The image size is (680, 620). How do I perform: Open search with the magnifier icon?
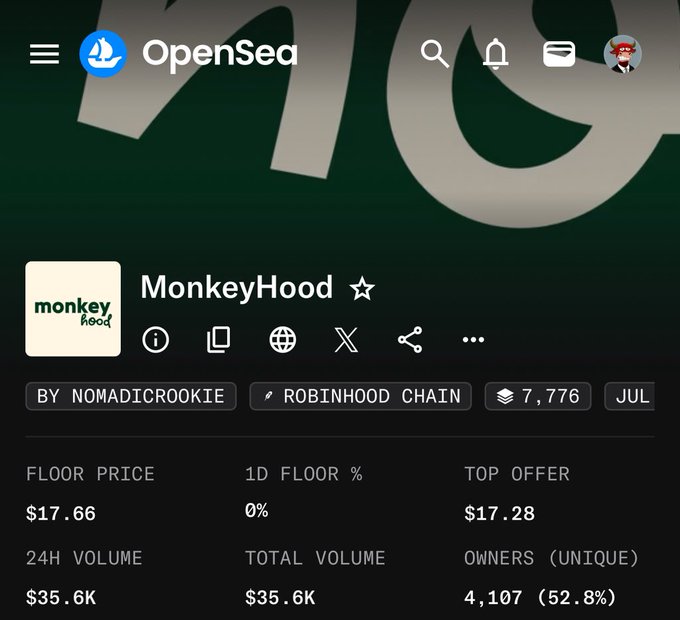[435, 54]
